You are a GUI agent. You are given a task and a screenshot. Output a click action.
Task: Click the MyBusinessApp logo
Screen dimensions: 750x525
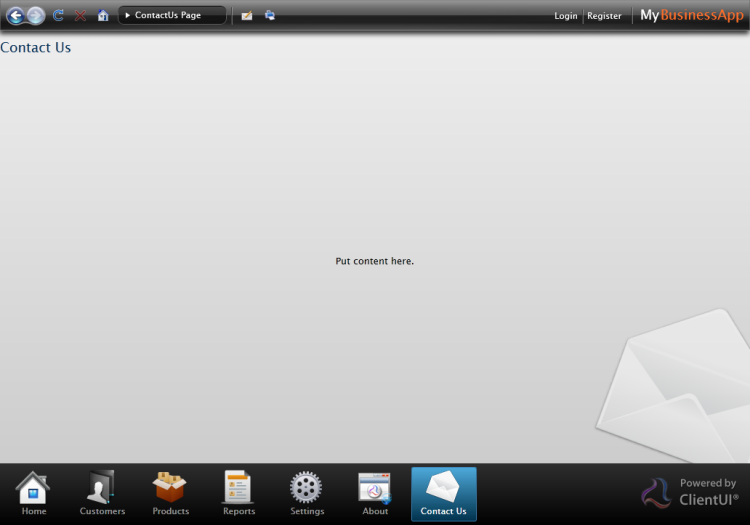[x=692, y=15]
